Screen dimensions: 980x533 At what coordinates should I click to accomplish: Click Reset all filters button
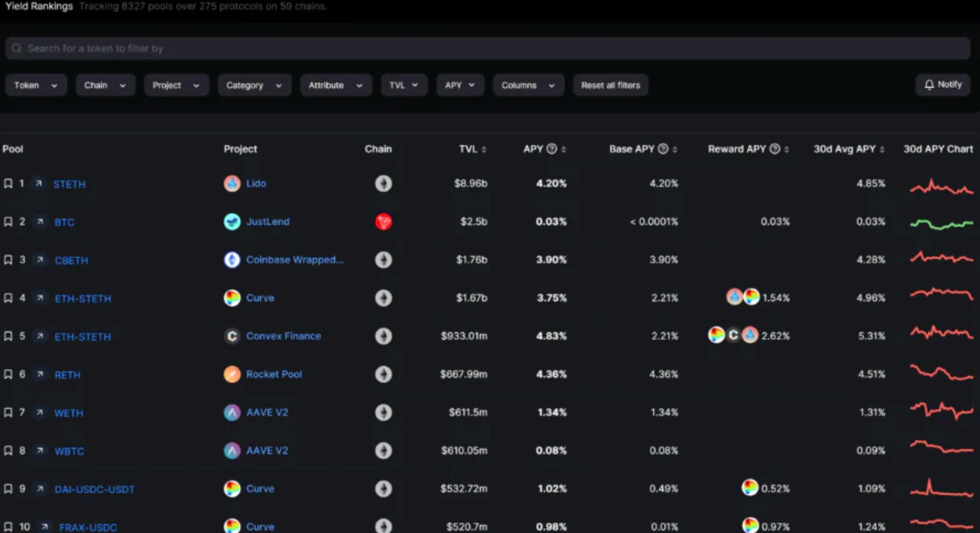(610, 85)
